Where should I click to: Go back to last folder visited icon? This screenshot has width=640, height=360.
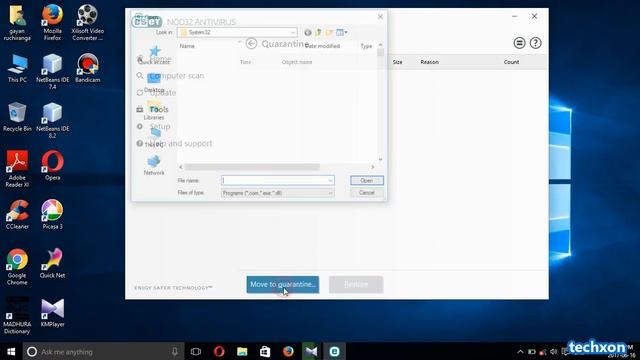[x=308, y=32]
